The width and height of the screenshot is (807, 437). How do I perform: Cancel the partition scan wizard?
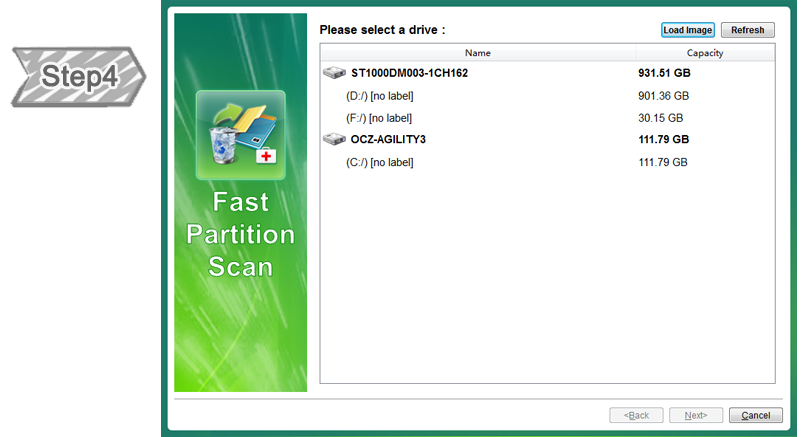click(755, 415)
